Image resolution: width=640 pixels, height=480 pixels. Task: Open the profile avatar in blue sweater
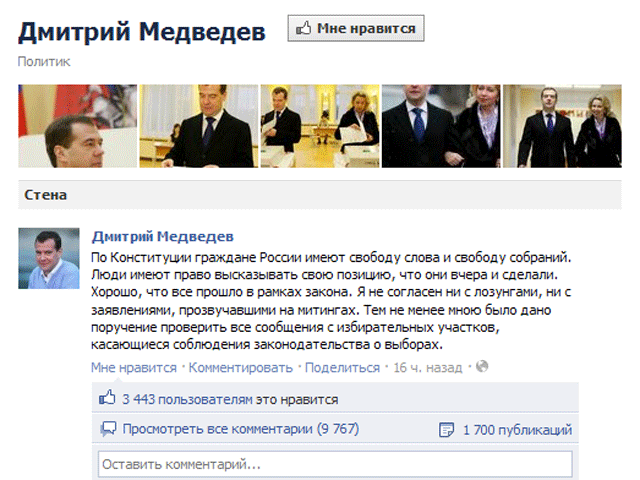[x=49, y=258]
